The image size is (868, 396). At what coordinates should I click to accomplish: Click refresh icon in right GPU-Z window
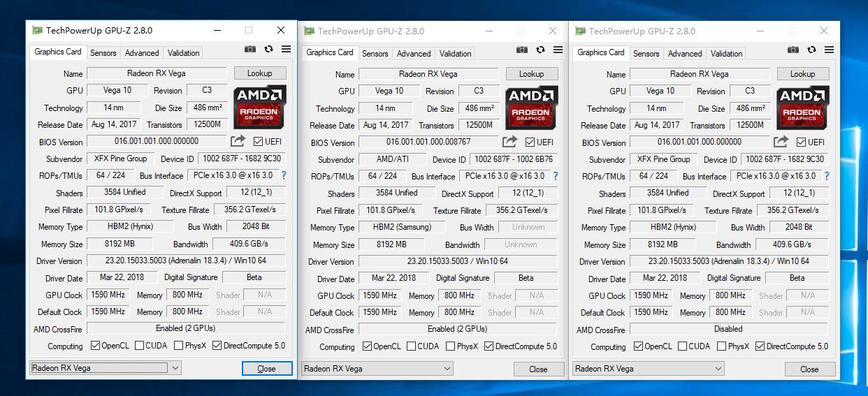pos(812,50)
